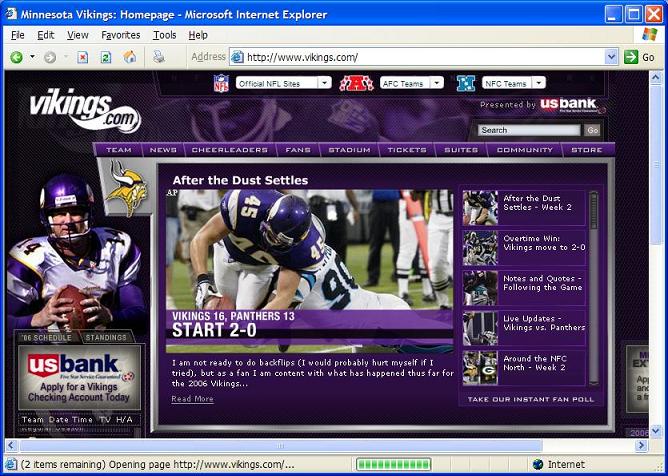The image size is (668, 476).
Task: Click the horizontal scrollbar right arrow
Action: pyautogui.click(x=641, y=446)
